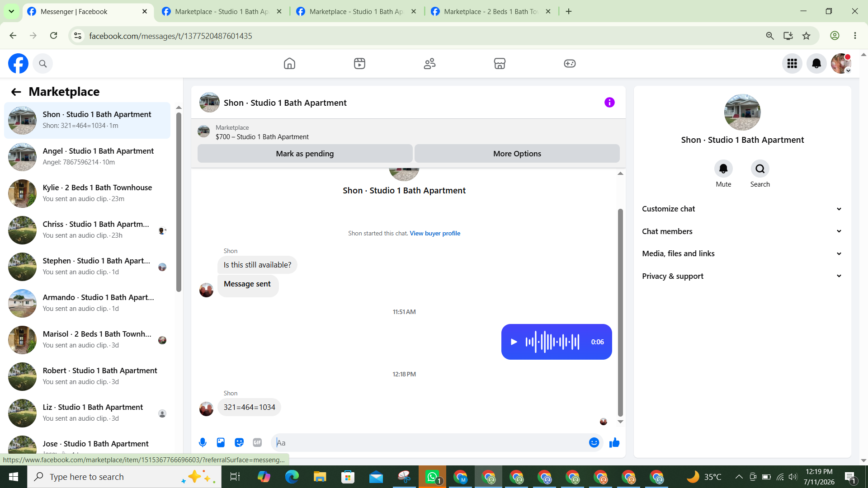
Task: Open View buyer profile link
Action: 435,234
